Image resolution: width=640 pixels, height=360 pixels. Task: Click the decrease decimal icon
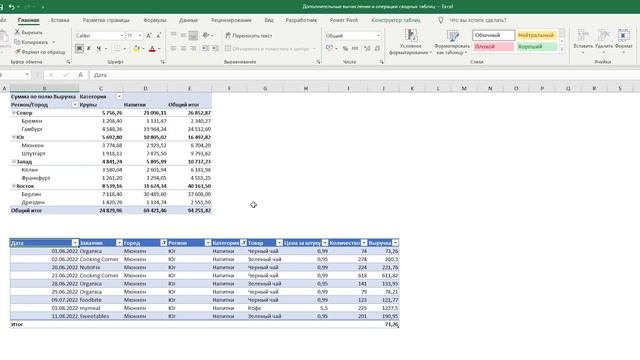pos(377,49)
